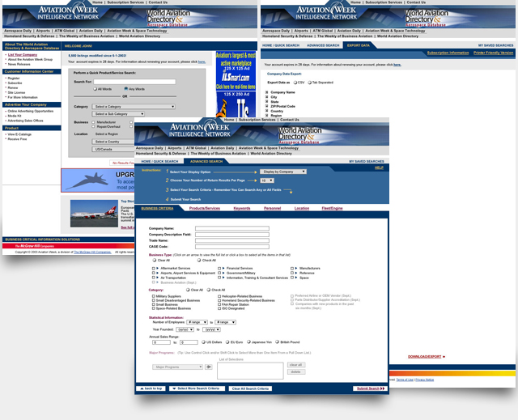
Task: Open the Select a Country dropdown
Action: coord(113,142)
